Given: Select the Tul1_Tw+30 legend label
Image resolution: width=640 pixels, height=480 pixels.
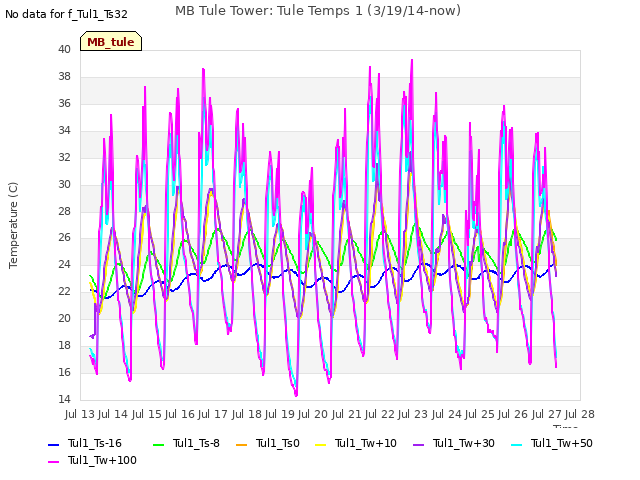Looking at the screenshot, I should (464, 444).
